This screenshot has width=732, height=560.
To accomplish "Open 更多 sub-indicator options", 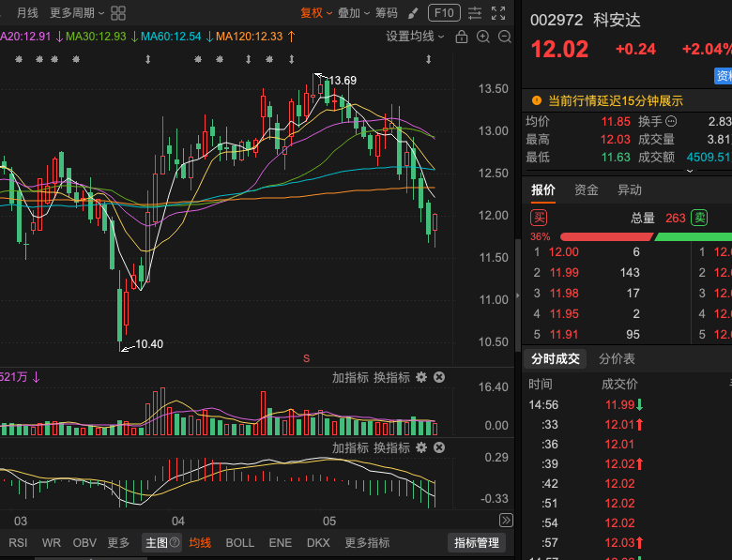I will (118, 543).
